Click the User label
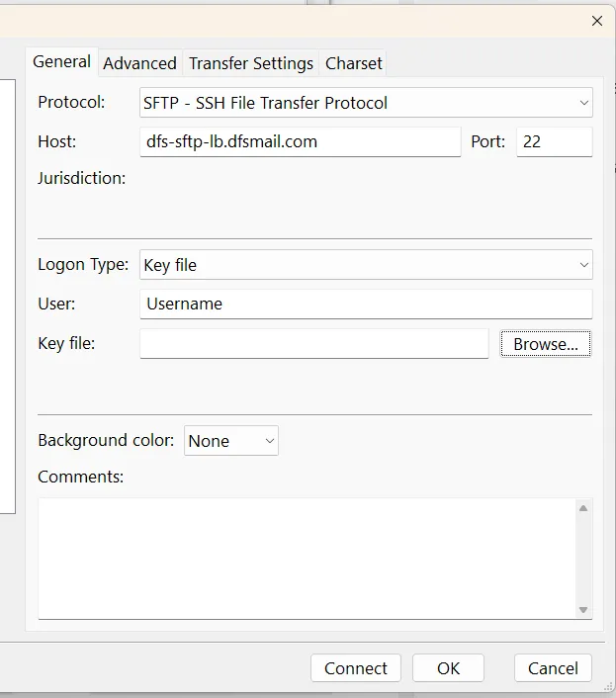This screenshot has width=616, height=698. 56,304
